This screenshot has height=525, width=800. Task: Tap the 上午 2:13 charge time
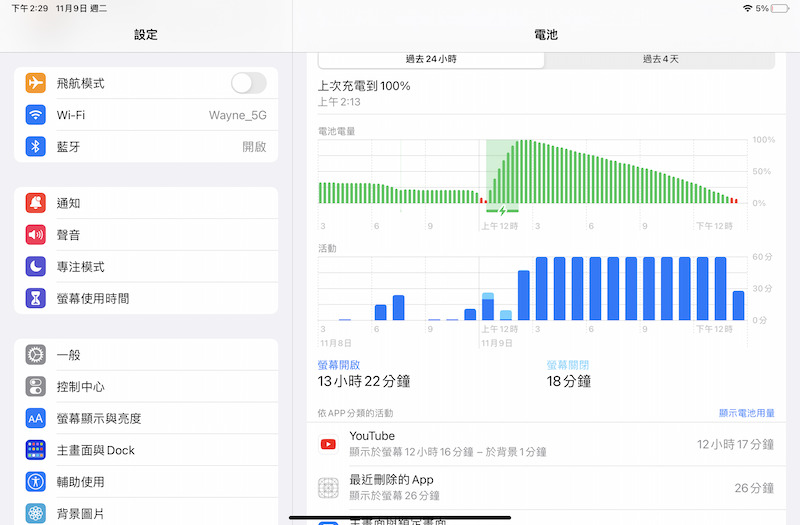point(339,102)
